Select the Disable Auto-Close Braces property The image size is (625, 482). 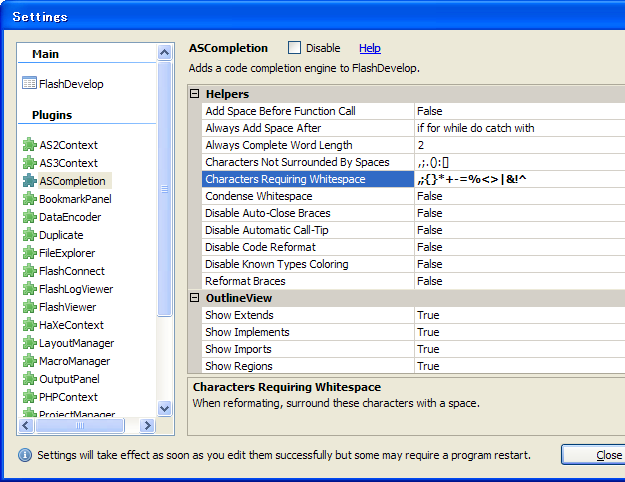coord(308,213)
